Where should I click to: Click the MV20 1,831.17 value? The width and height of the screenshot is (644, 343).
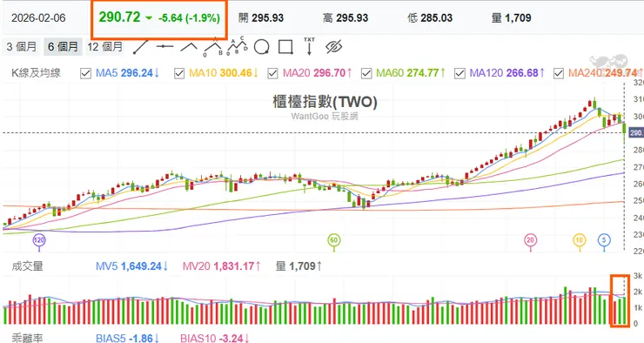(218, 266)
